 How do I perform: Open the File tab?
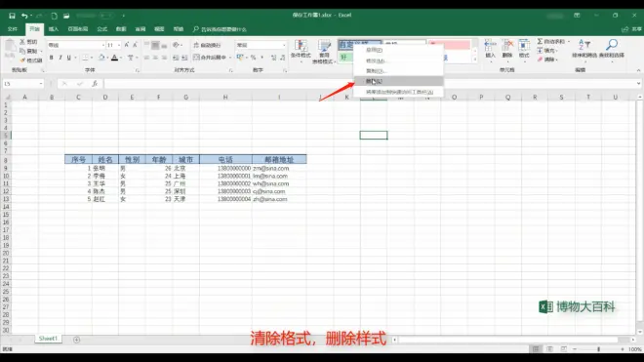tap(13, 29)
